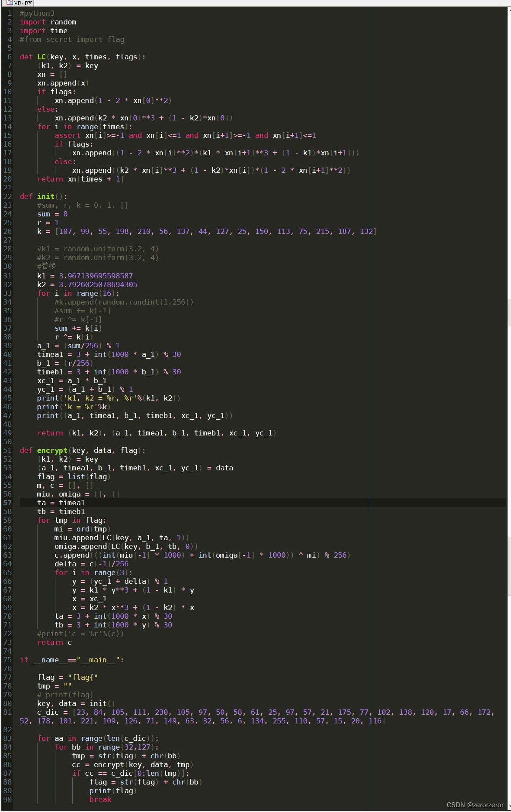Click 'r = 1' assignment
Image resolution: width=511 pixels, height=812 pixels.
[48, 223]
